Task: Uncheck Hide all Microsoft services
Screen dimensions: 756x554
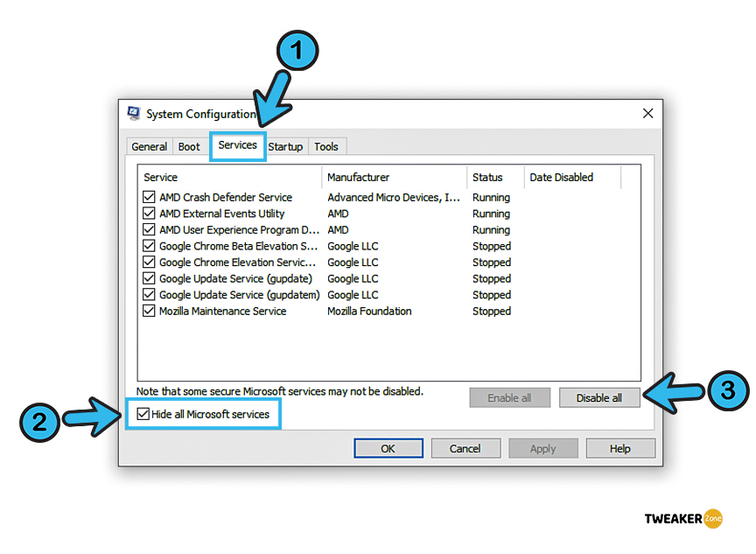Action: coord(143,414)
